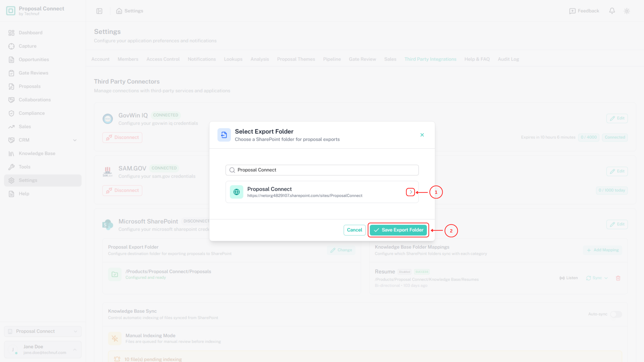Click the Proposal Connect site globe icon
This screenshot has width=644, height=362.
[236, 192]
